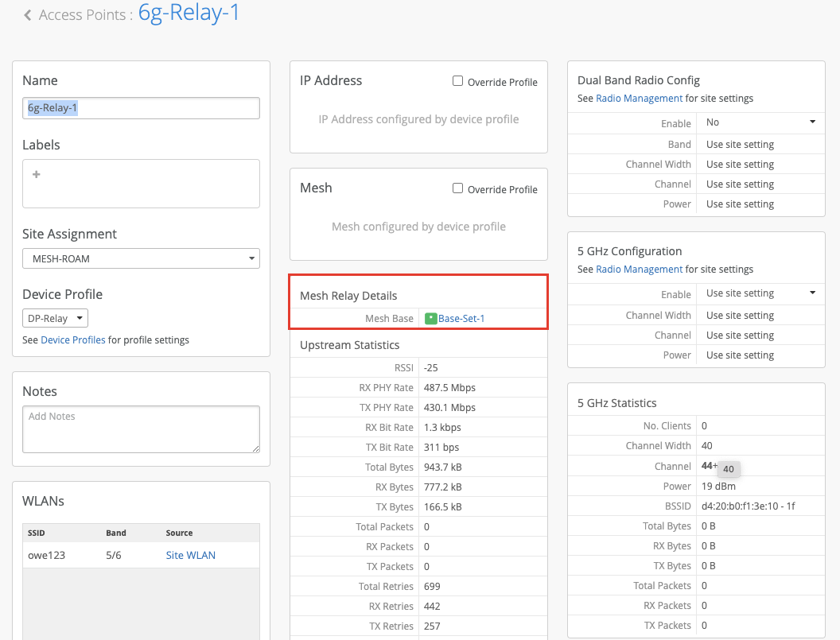840x640 pixels.
Task: Open the Base-Set-1 mesh base link
Action: (461, 319)
